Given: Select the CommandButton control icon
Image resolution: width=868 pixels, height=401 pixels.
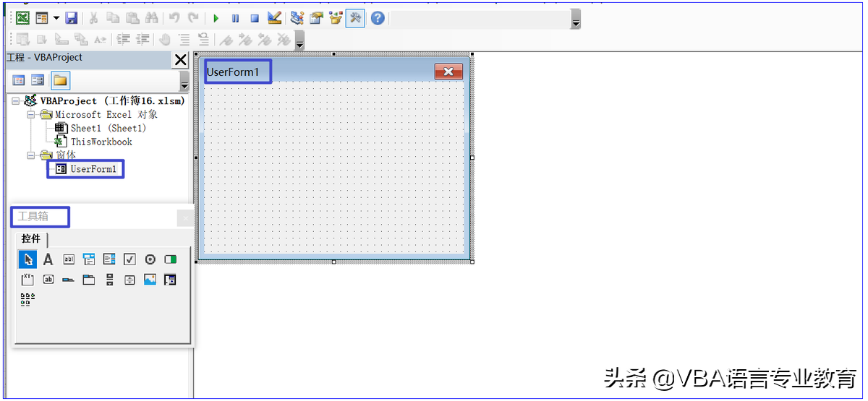Looking at the screenshot, I should 48,280.
